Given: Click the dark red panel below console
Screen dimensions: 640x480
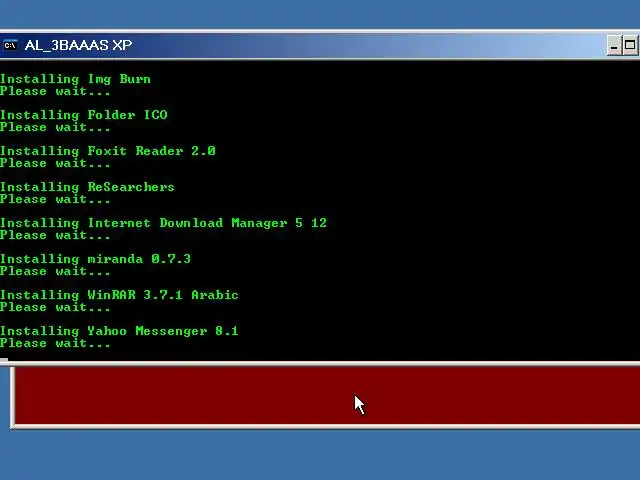Looking at the screenshot, I should [327, 396].
